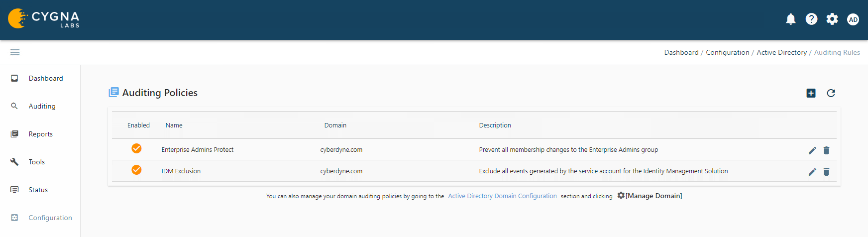Screen dimensions: 868x237
Task: Edit the Enterprise Admins Protect policy
Action: coord(812,150)
